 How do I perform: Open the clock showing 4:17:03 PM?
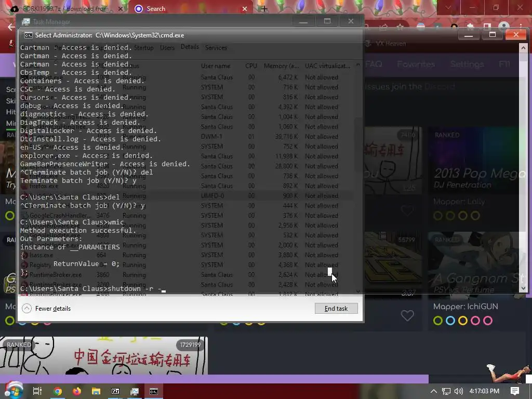pos(484,391)
